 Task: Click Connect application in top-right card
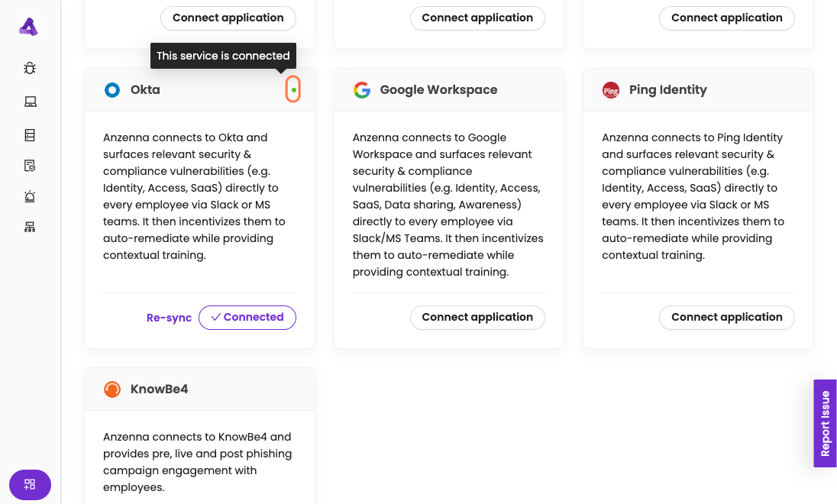pyautogui.click(x=726, y=18)
